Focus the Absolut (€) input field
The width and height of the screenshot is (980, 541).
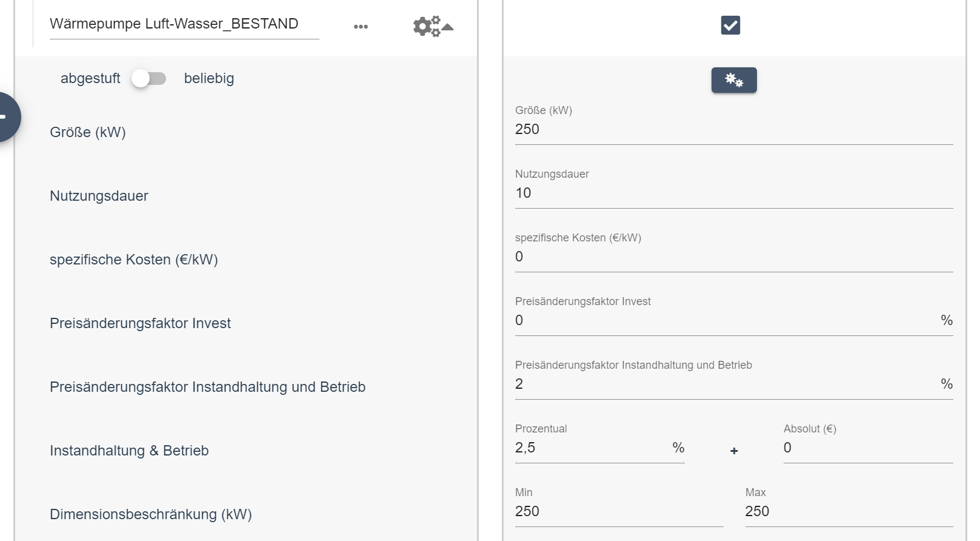click(x=867, y=448)
